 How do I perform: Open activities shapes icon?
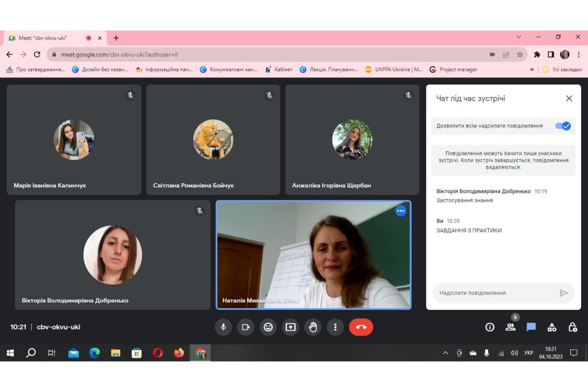tap(552, 327)
